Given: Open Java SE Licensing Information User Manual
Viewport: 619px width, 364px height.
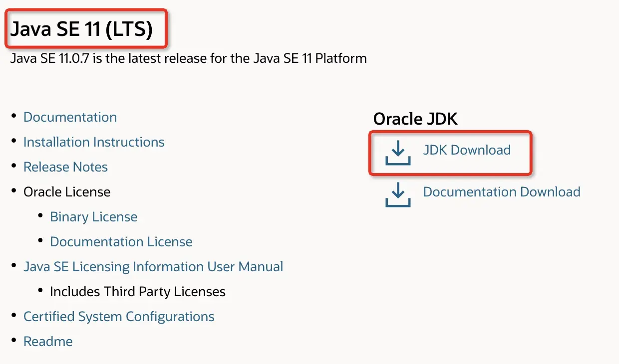Looking at the screenshot, I should point(153,267).
